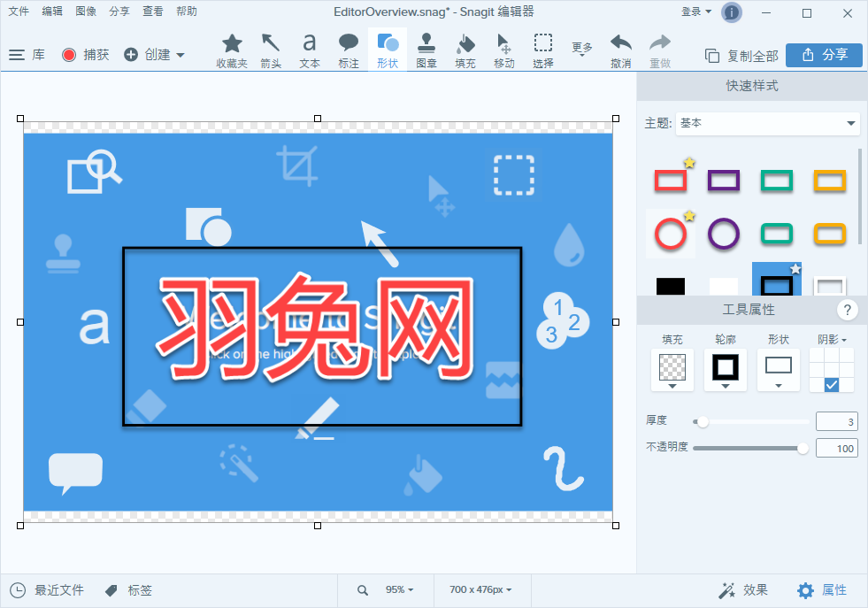868x608 pixels.
Task: Select the 标注 (Callout) tool
Action: pyautogui.click(x=349, y=50)
